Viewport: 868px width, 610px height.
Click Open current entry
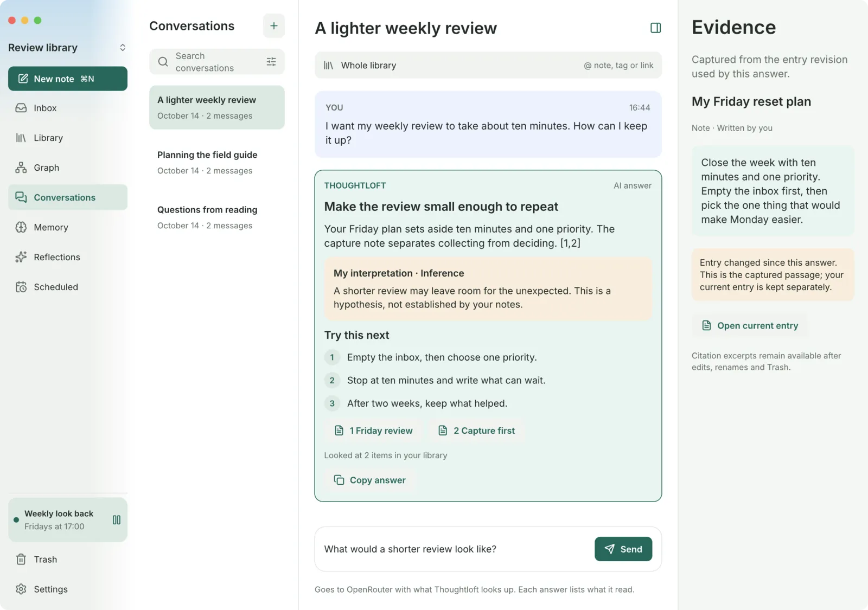(x=750, y=325)
